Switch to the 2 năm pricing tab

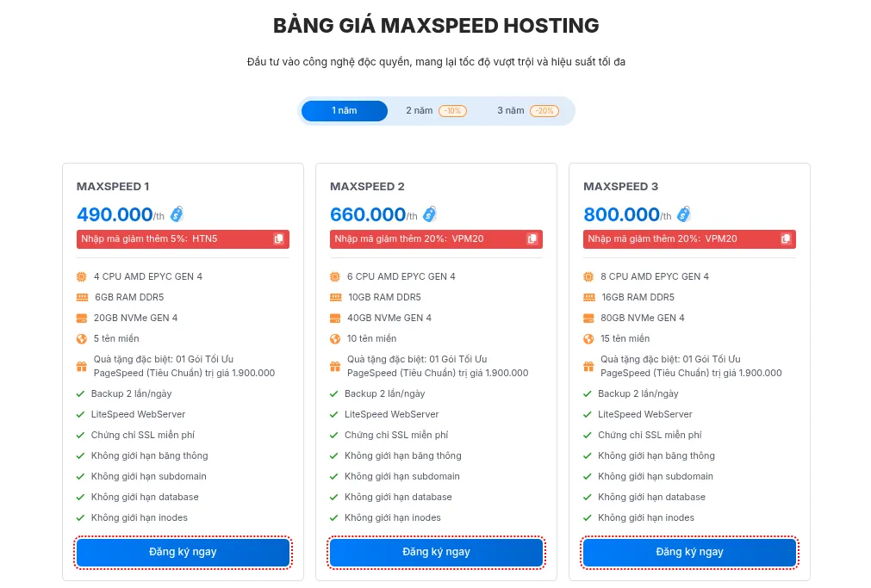coord(419,110)
